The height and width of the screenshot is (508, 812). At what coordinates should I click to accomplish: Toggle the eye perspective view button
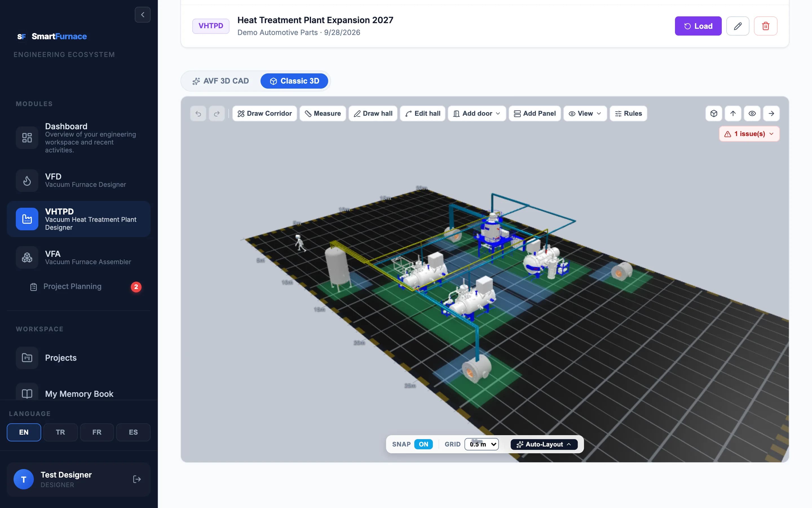point(752,113)
